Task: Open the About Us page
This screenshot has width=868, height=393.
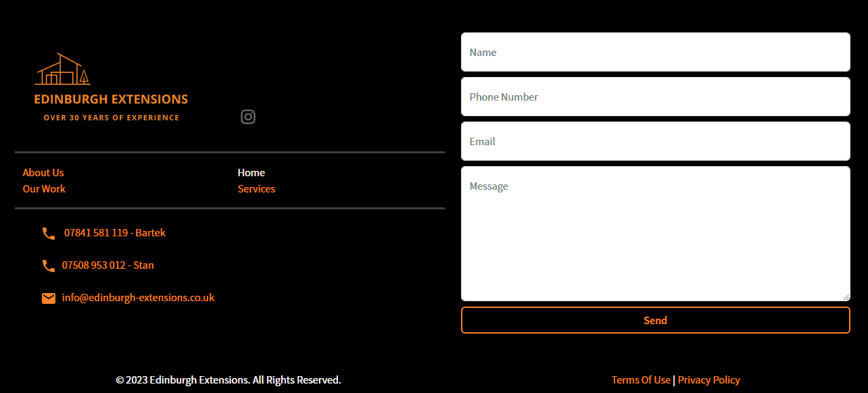Action: [43, 172]
